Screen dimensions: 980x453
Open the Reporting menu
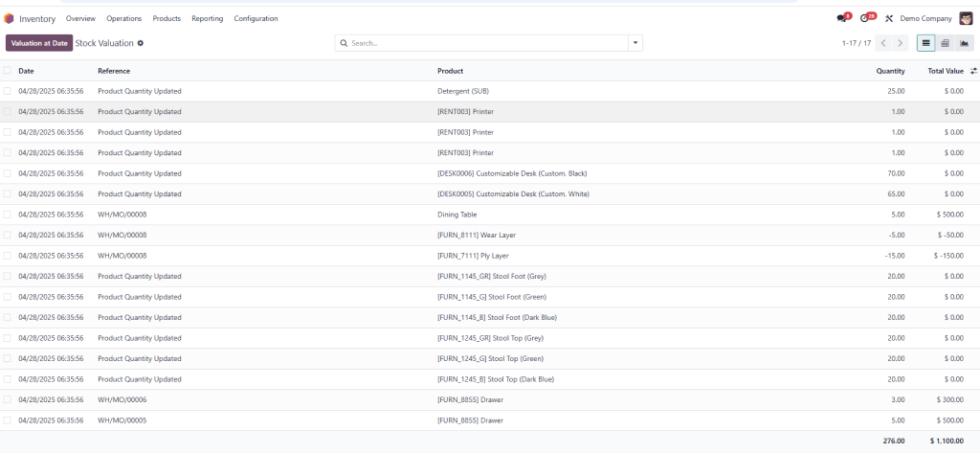coord(207,18)
